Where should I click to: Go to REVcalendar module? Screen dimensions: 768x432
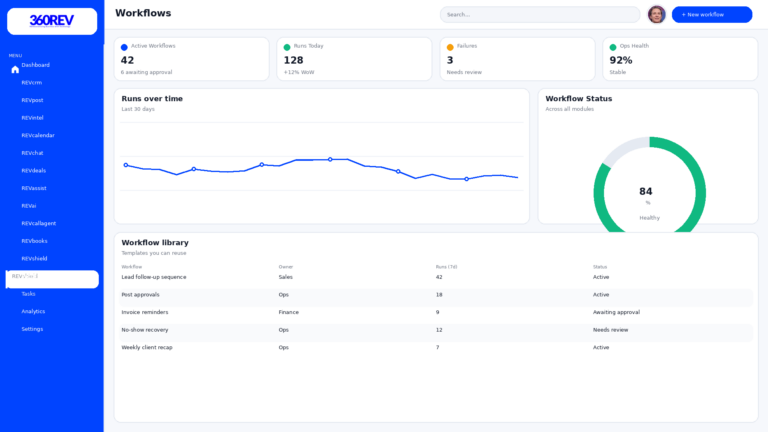pos(38,135)
